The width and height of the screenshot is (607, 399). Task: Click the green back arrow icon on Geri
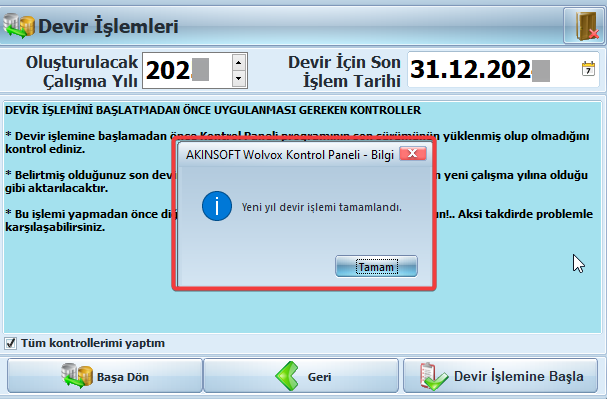(x=287, y=376)
